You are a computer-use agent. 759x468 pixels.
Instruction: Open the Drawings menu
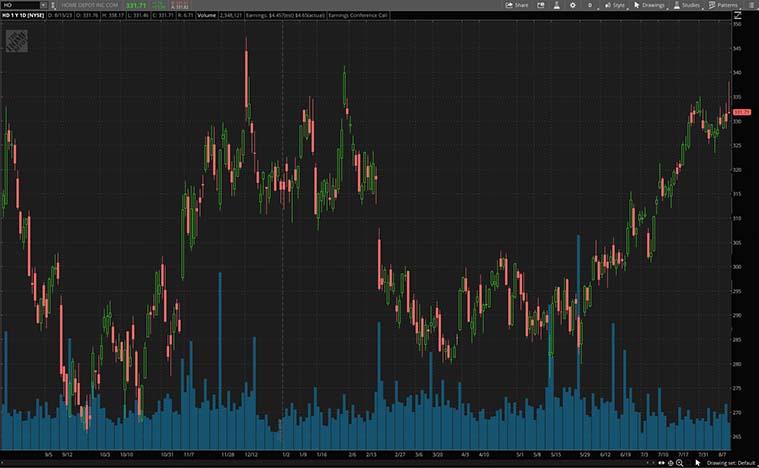pos(649,5)
